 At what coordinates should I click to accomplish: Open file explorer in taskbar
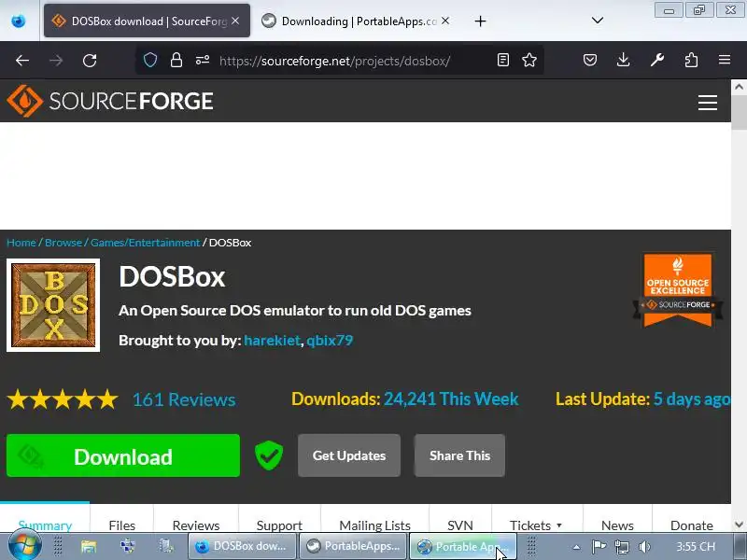click(x=89, y=546)
